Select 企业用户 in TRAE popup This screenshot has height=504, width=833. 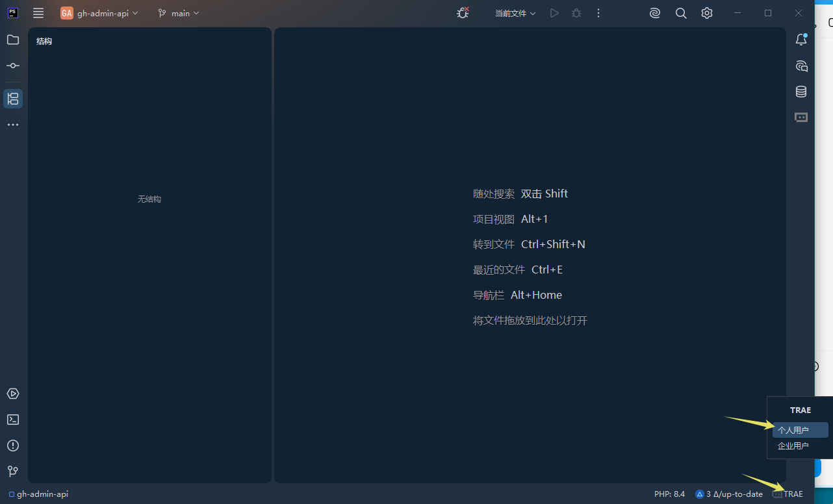[801, 446]
